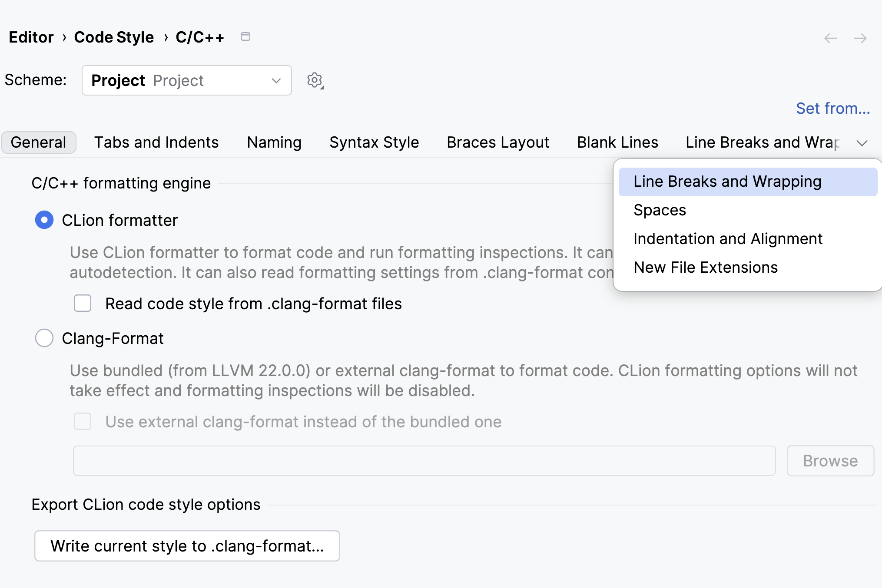Click the scheme settings gear icon
This screenshot has height=588, width=882.
point(315,81)
